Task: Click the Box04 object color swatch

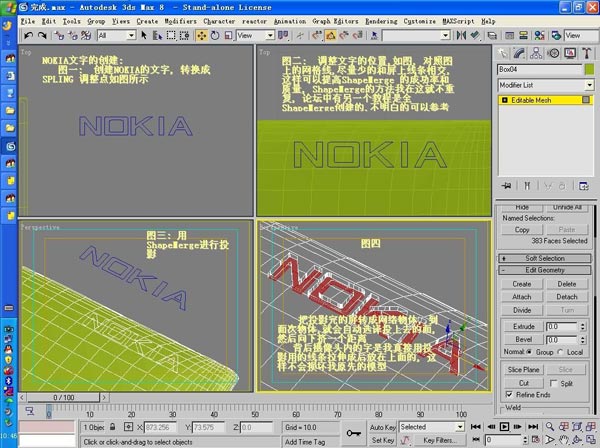Action: click(x=589, y=70)
